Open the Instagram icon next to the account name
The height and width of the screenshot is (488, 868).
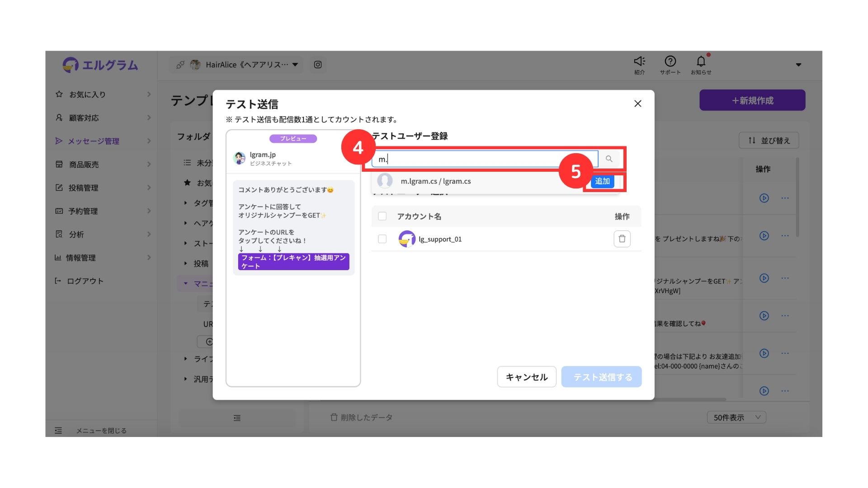(x=318, y=65)
